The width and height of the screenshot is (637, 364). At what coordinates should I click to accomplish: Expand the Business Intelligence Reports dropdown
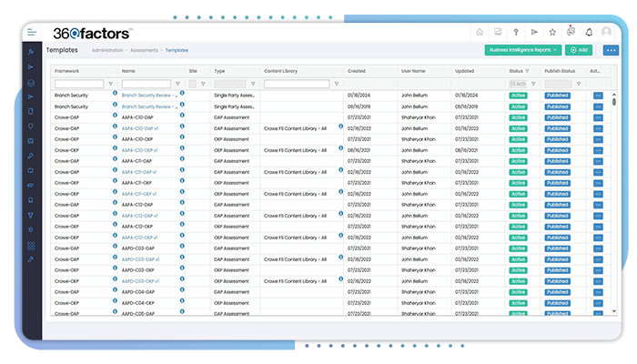(x=522, y=50)
